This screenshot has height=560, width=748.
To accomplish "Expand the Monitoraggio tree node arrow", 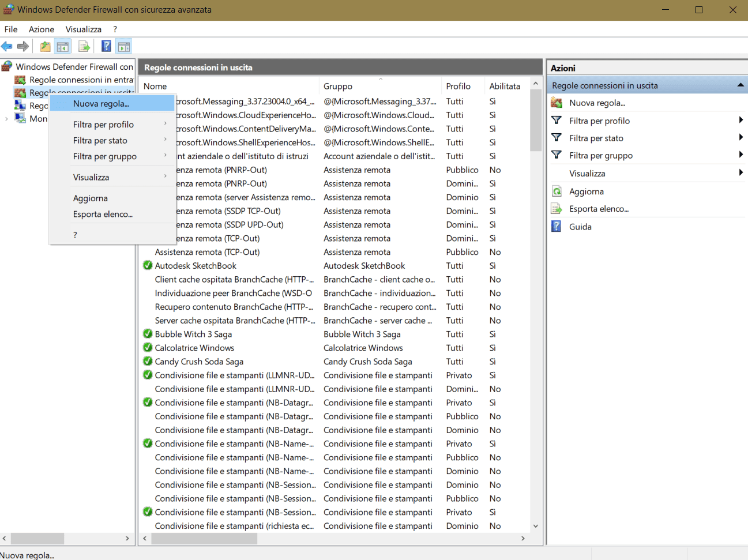I will [6, 119].
